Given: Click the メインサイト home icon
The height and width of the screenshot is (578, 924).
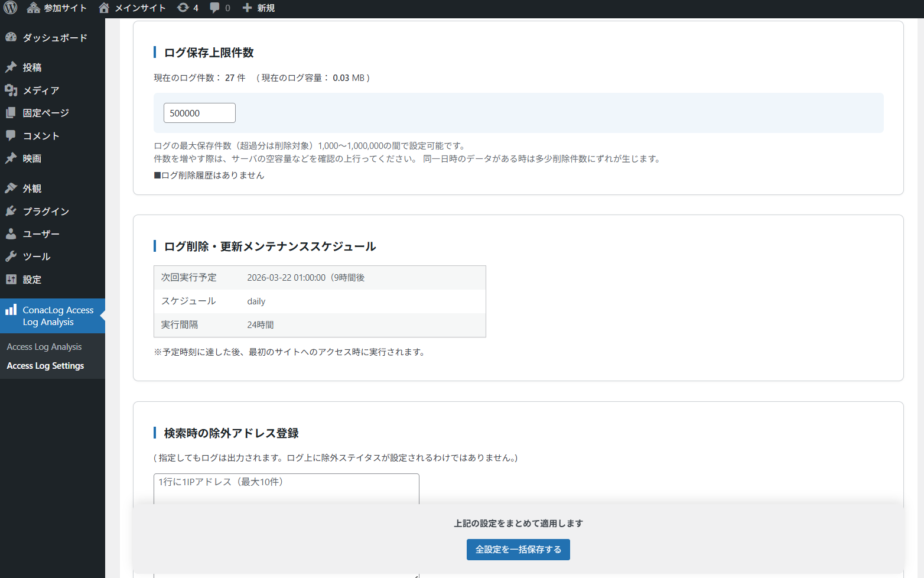Looking at the screenshot, I should pyautogui.click(x=104, y=8).
